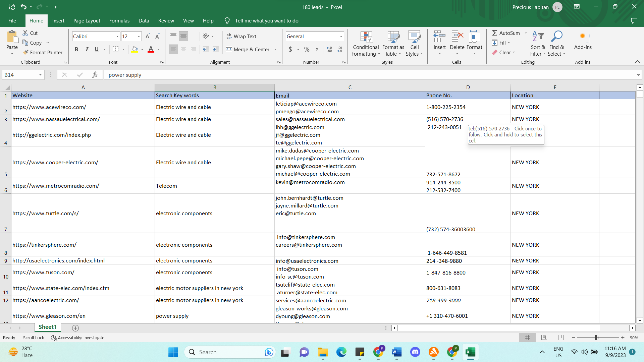Switch to Page Break Preview view

561,338
